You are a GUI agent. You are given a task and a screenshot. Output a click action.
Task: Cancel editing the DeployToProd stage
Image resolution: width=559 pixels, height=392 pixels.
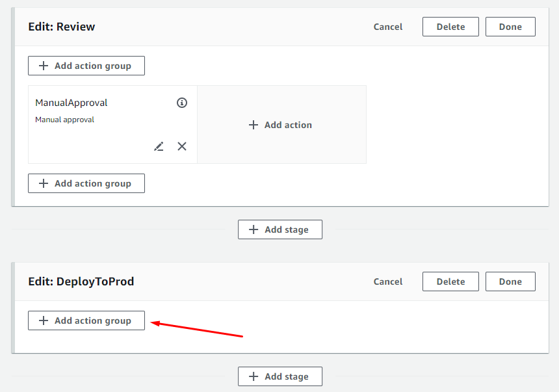point(388,281)
